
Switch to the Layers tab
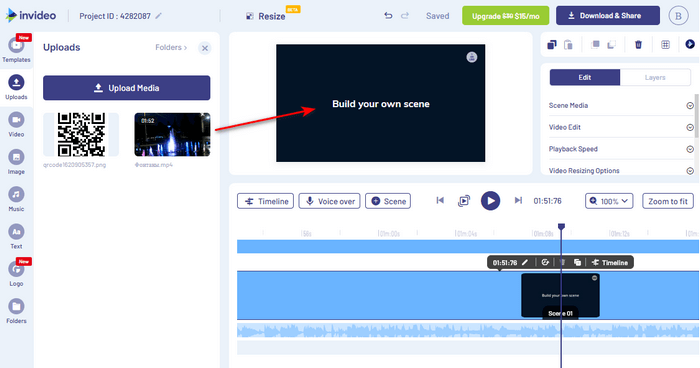(655, 77)
